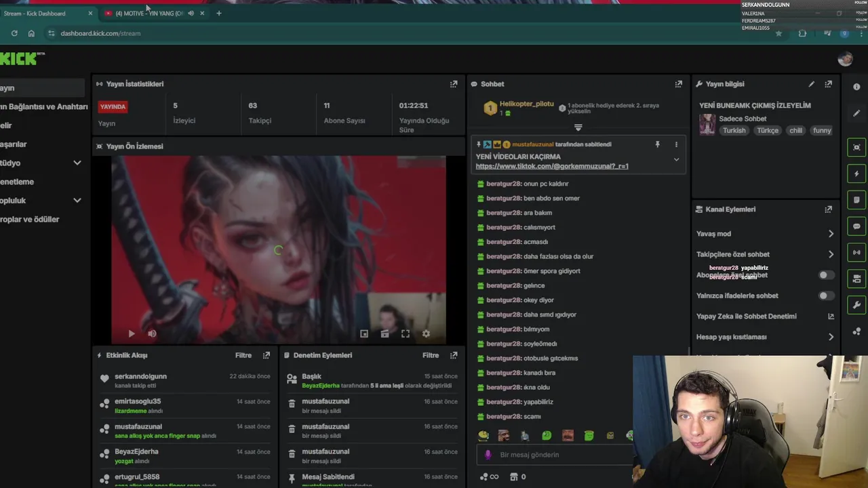Image resolution: width=868 pixels, height=488 pixels.
Task: Toggle mini player on stream preview
Action: [x=364, y=333]
